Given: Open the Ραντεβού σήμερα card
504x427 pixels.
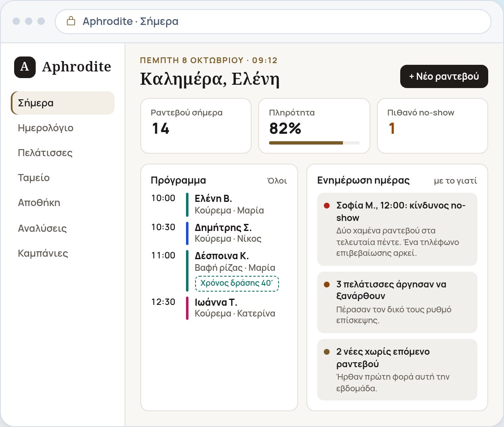Looking at the screenshot, I should click(x=196, y=126).
